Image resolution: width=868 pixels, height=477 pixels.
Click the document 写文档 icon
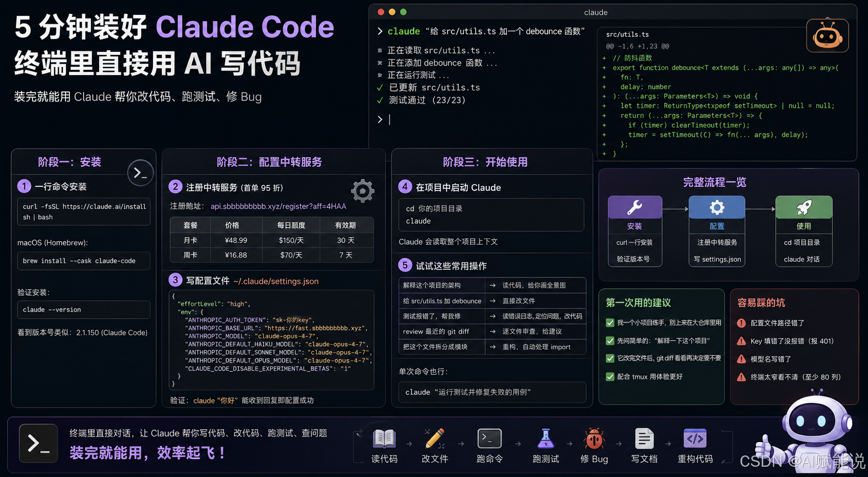(x=644, y=439)
